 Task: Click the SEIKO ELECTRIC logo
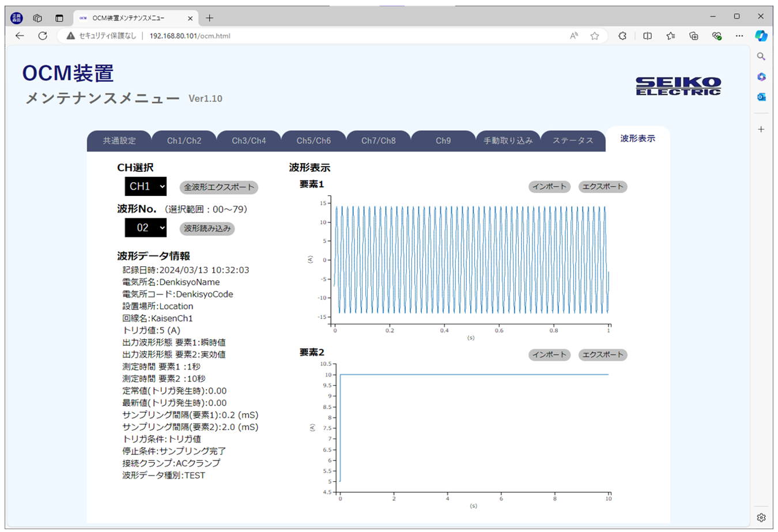point(678,86)
